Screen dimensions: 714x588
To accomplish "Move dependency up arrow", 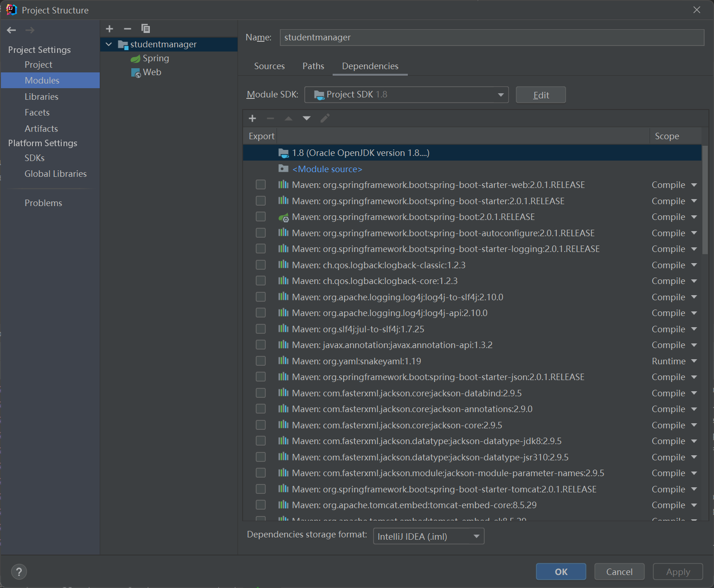I will click(289, 118).
